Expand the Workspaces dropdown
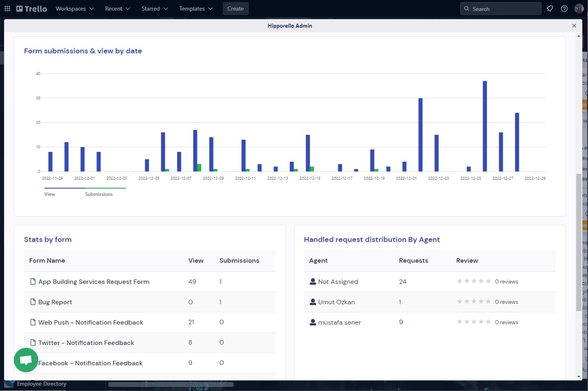588x391 pixels. [x=75, y=9]
